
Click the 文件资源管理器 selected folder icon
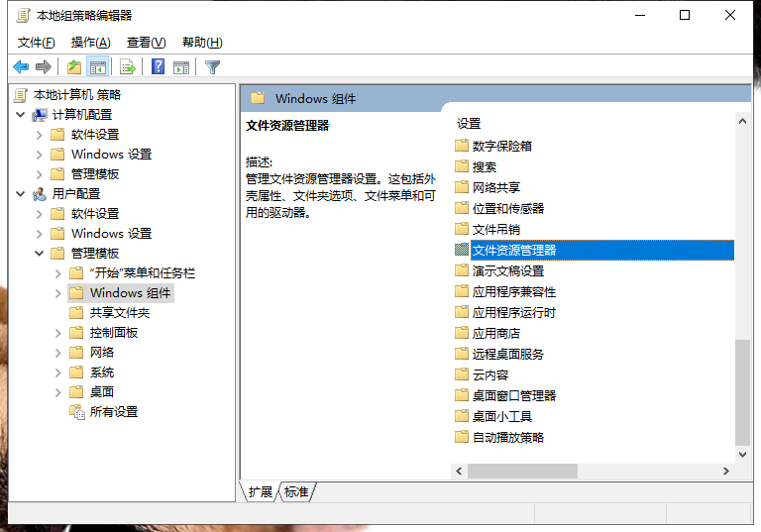tap(462, 250)
